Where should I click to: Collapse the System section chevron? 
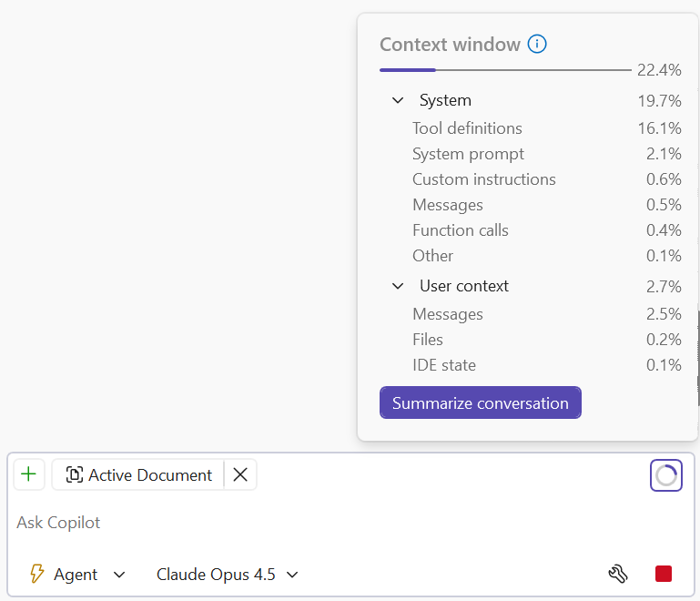pyautogui.click(x=398, y=100)
